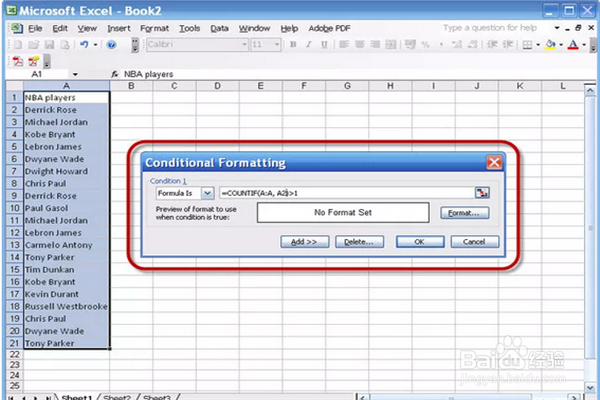This screenshot has height=400, width=600.
Task: Close the Conditional Formatting dialog
Action: [x=494, y=163]
